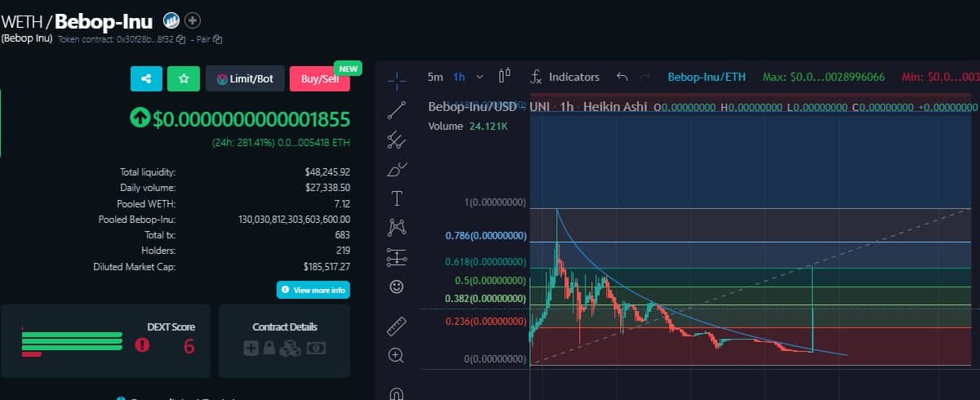This screenshot has height=400, width=980.
Task: Click the CoinMarketCap chart icon near title
Action: pyautogui.click(x=171, y=20)
